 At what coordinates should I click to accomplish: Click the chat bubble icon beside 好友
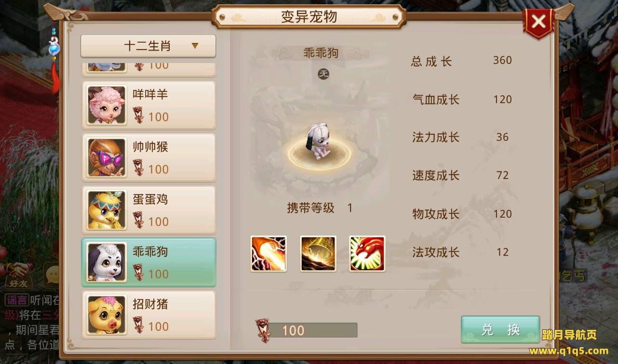click(52, 275)
